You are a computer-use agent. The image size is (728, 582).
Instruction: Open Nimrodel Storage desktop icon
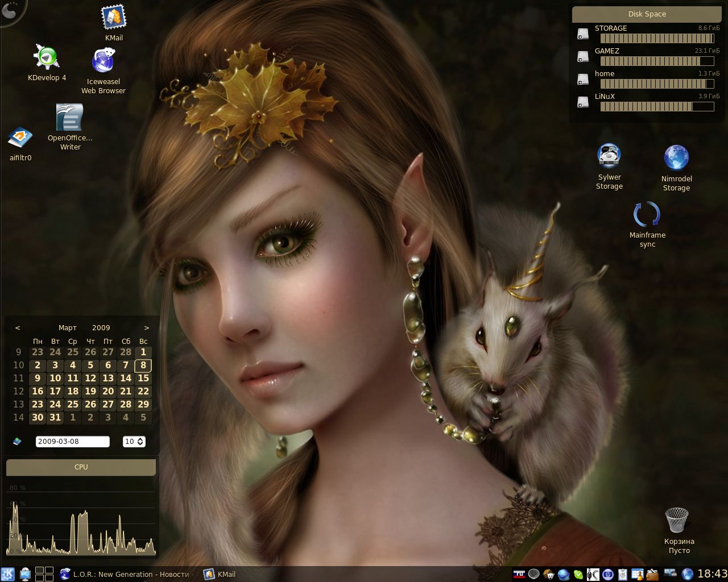tap(676, 168)
